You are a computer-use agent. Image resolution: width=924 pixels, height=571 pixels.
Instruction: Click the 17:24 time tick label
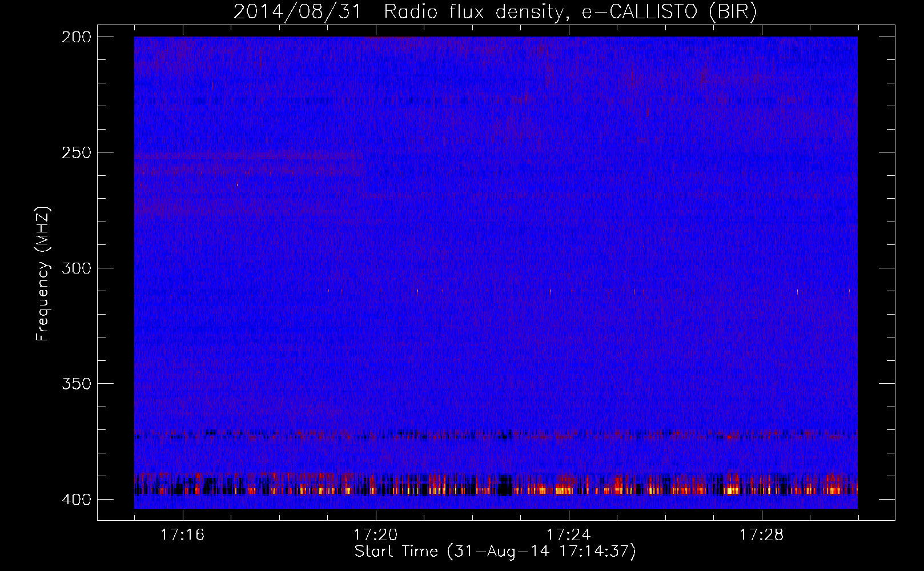568,534
